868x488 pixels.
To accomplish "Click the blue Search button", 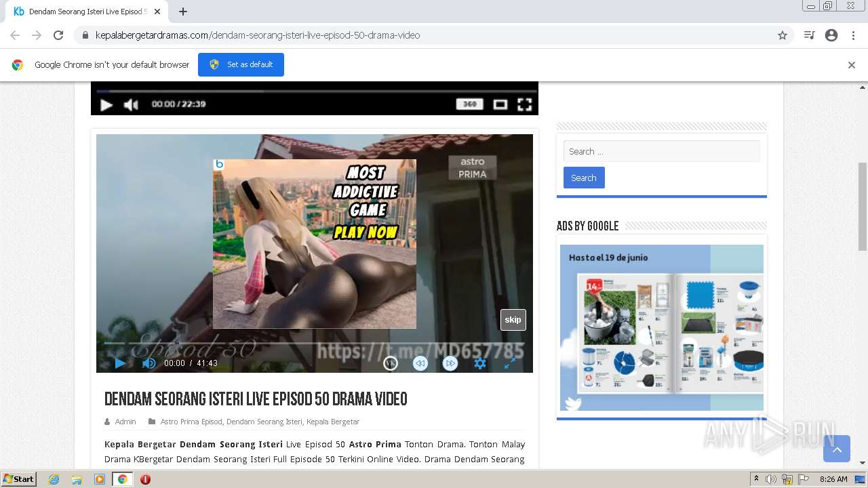I will 584,178.
